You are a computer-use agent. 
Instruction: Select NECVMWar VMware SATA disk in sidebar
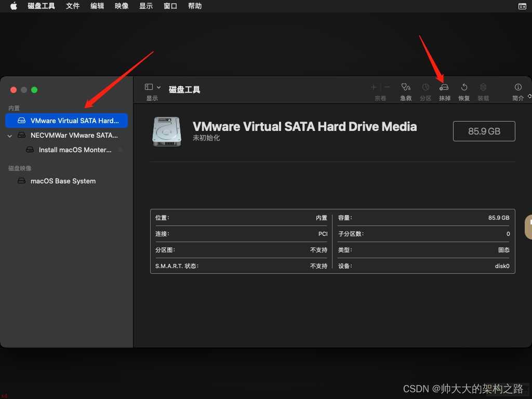[x=66, y=135]
